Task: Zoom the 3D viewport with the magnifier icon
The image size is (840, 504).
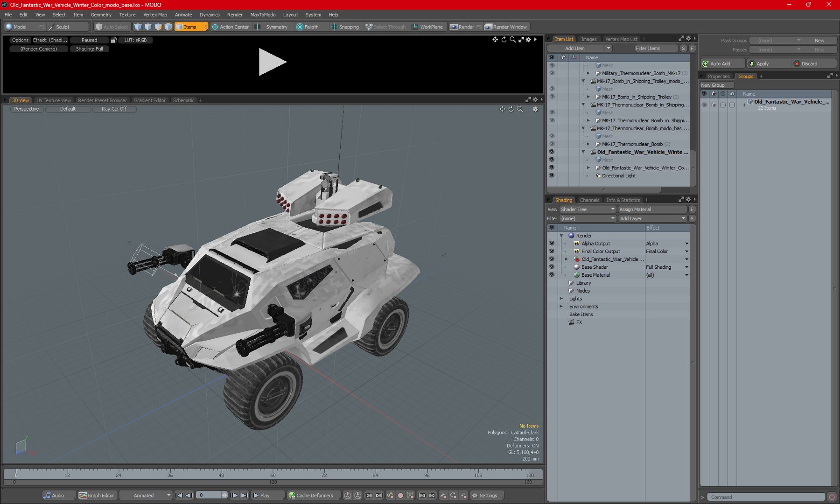Action: click(520, 109)
